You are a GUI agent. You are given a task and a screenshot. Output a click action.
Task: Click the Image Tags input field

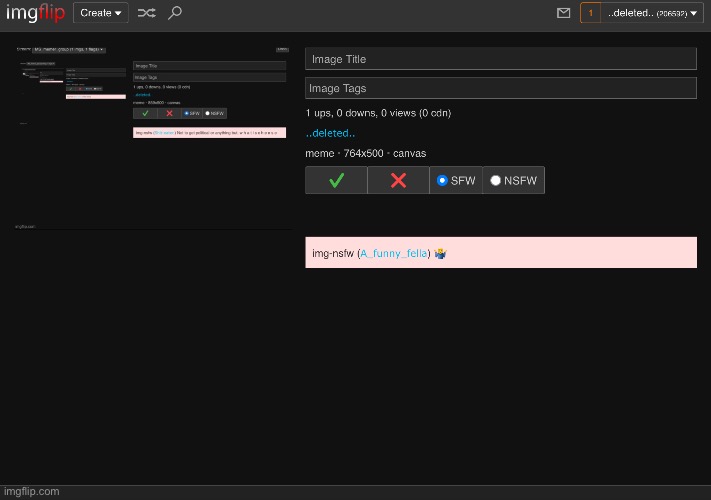(500, 88)
